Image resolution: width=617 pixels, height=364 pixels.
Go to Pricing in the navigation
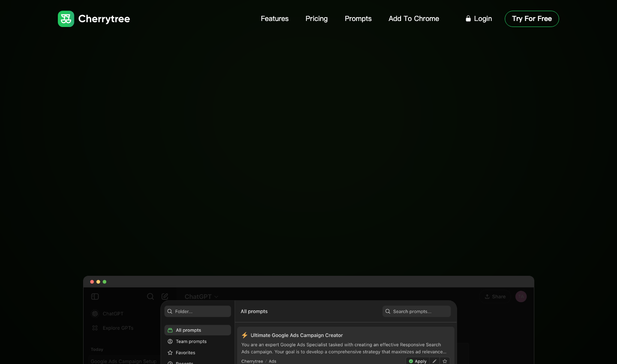pos(317,19)
